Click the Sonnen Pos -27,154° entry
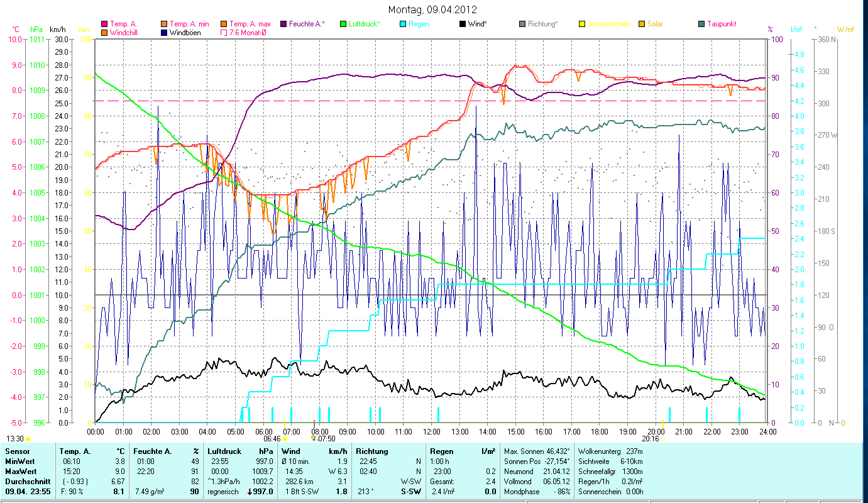The image size is (868, 503). [537, 462]
